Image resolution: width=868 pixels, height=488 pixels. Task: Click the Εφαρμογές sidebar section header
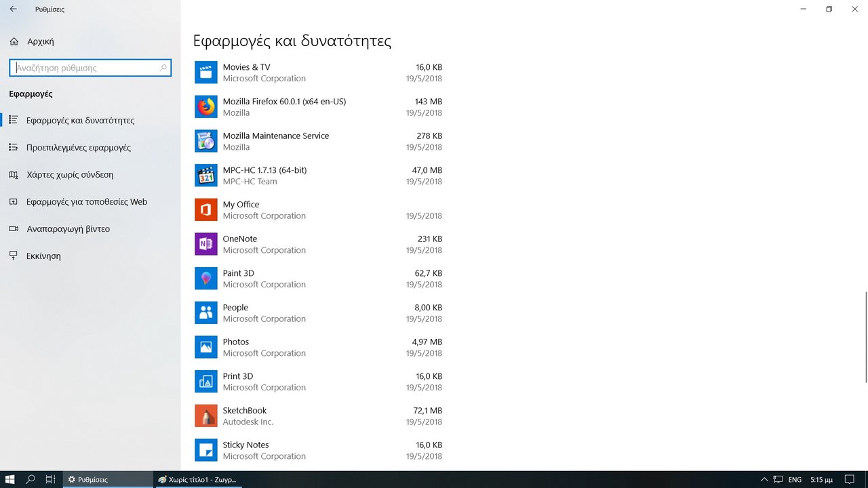[31, 94]
